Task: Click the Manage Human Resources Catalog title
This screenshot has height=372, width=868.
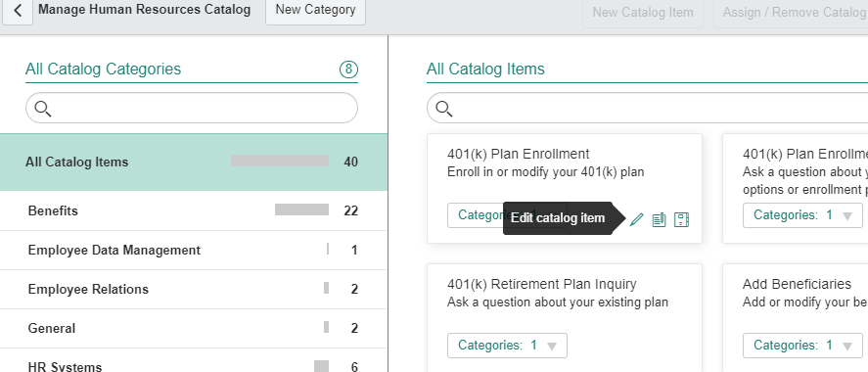Action: coord(145,10)
